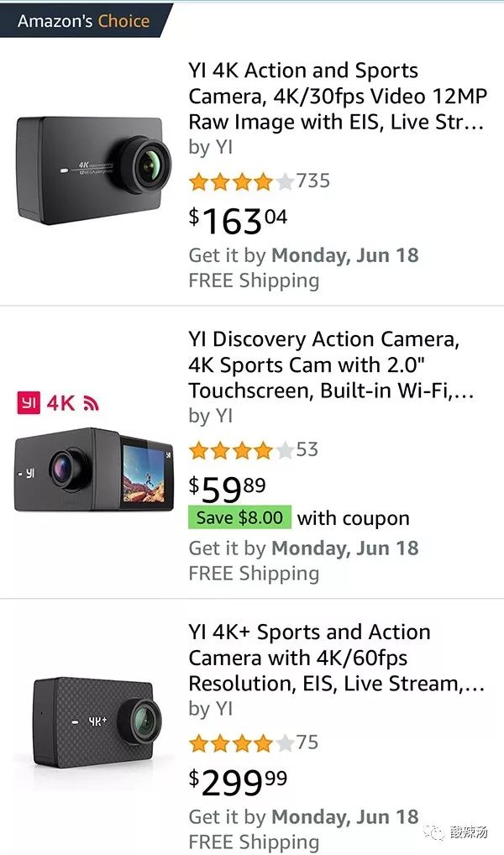The width and height of the screenshot is (504, 855).
Task: Open the star rating with 53 reviews
Action: pyautogui.click(x=241, y=449)
